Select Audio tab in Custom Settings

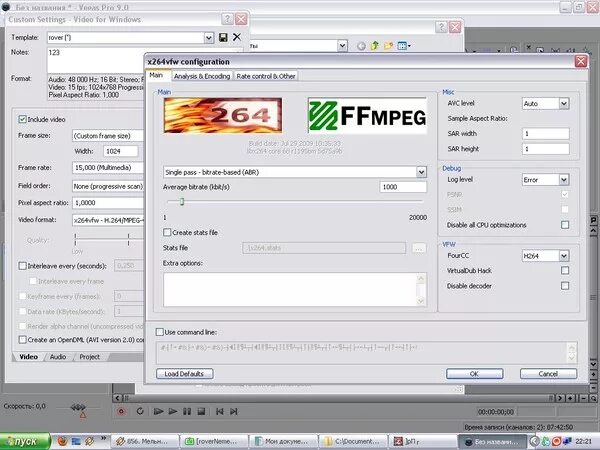click(58, 357)
